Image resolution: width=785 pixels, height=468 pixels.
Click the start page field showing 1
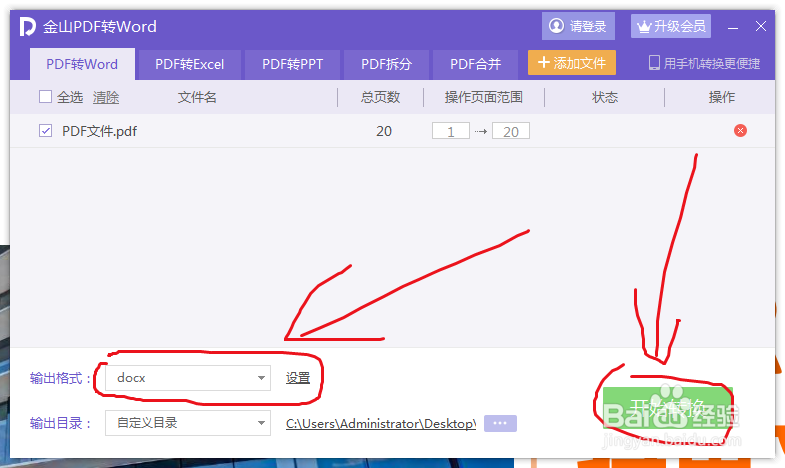pos(451,131)
